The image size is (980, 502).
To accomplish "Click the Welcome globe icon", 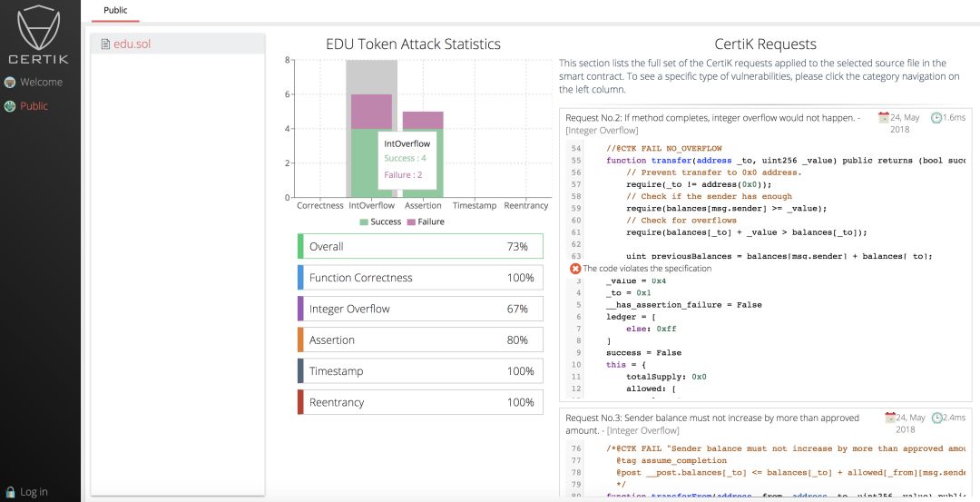I will click(x=10, y=82).
